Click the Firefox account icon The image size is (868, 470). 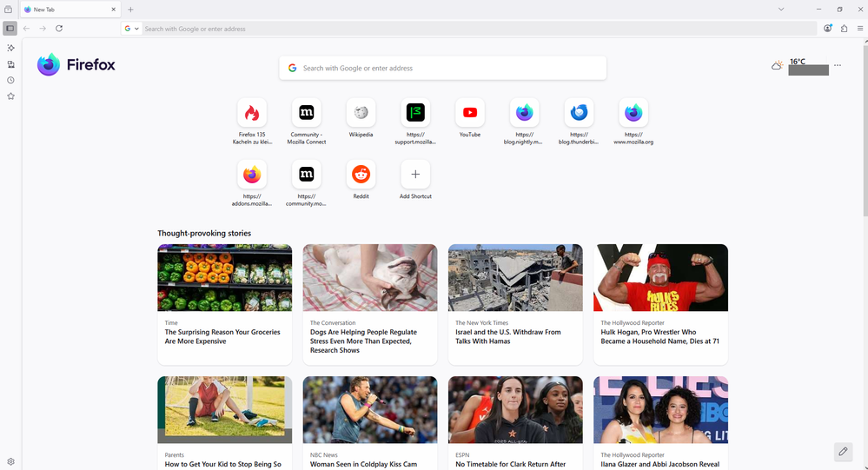[827, 29]
